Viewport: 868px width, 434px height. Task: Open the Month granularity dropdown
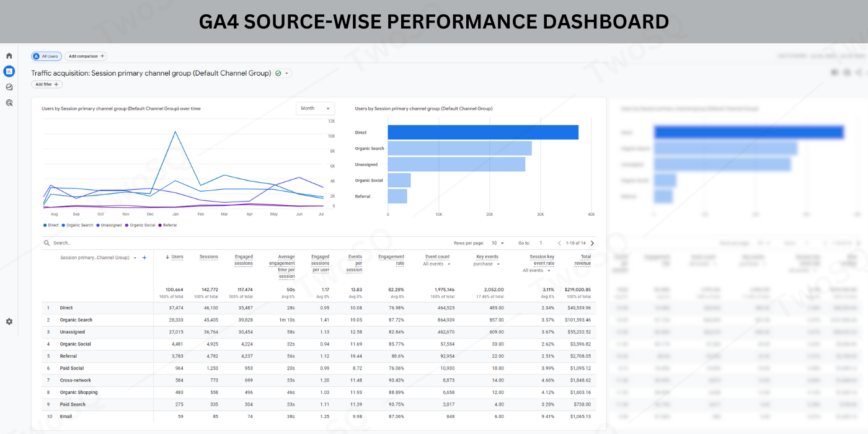[x=315, y=108]
